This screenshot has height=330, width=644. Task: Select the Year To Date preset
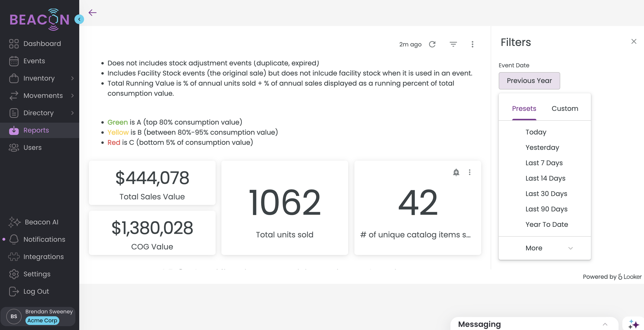[x=547, y=224]
